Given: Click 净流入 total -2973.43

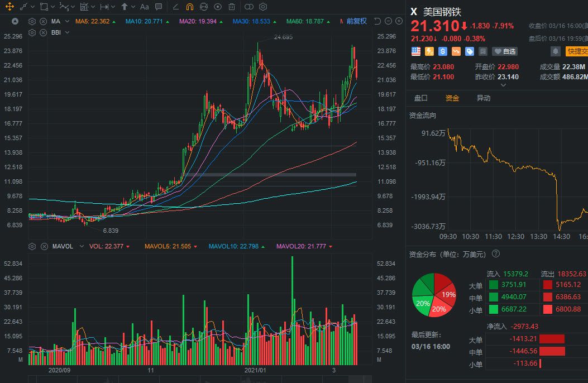Looking at the screenshot, I should [x=524, y=327].
